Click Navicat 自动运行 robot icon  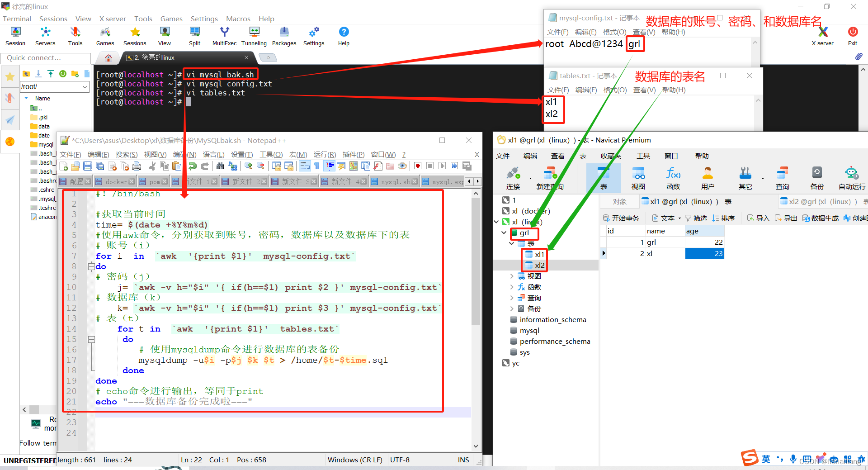tap(852, 178)
